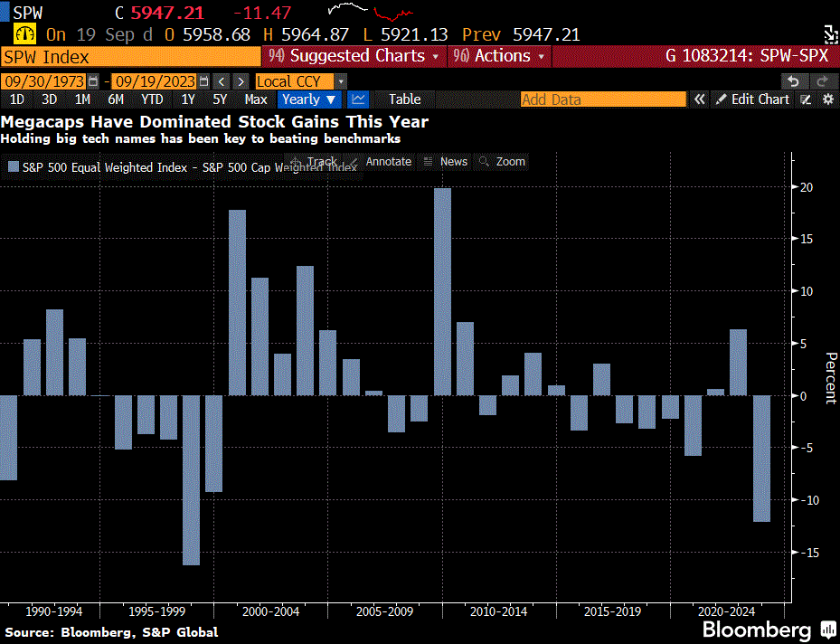Select the 3D time range
840x644 pixels.
pyautogui.click(x=50, y=99)
